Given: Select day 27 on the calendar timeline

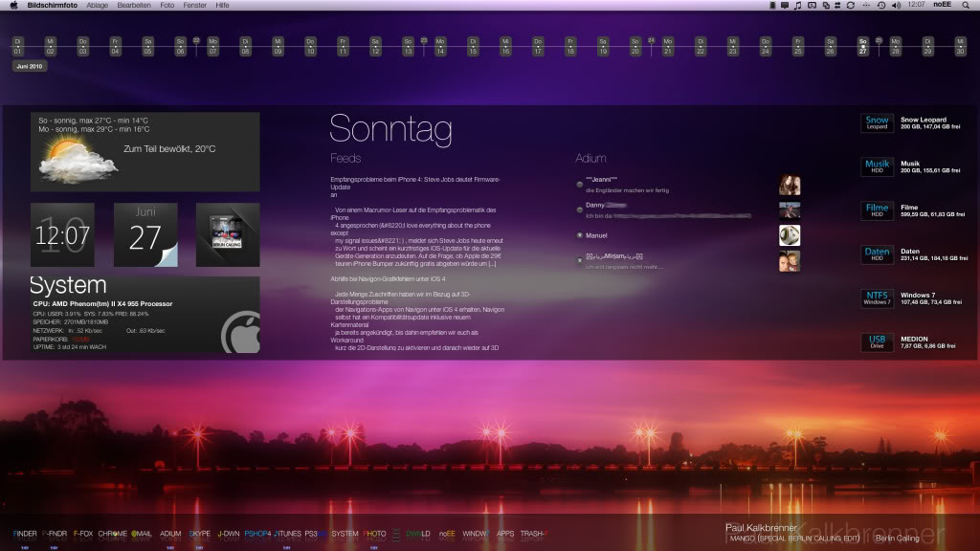Looking at the screenshot, I should pos(862,46).
